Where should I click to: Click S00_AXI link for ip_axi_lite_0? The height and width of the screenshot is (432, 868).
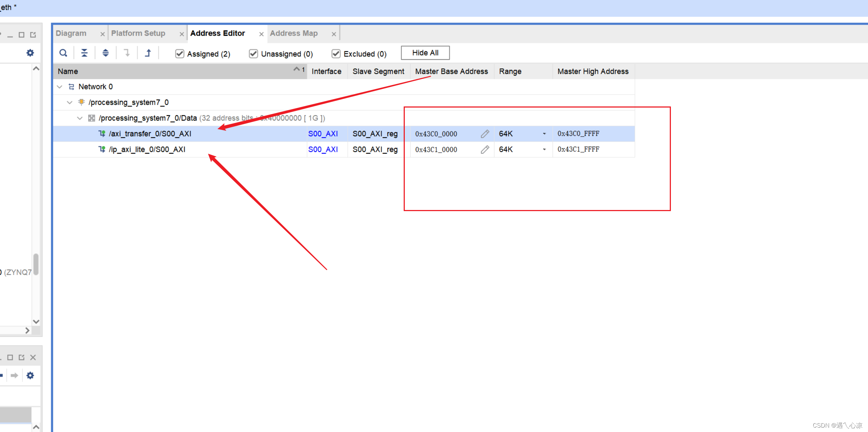point(323,149)
